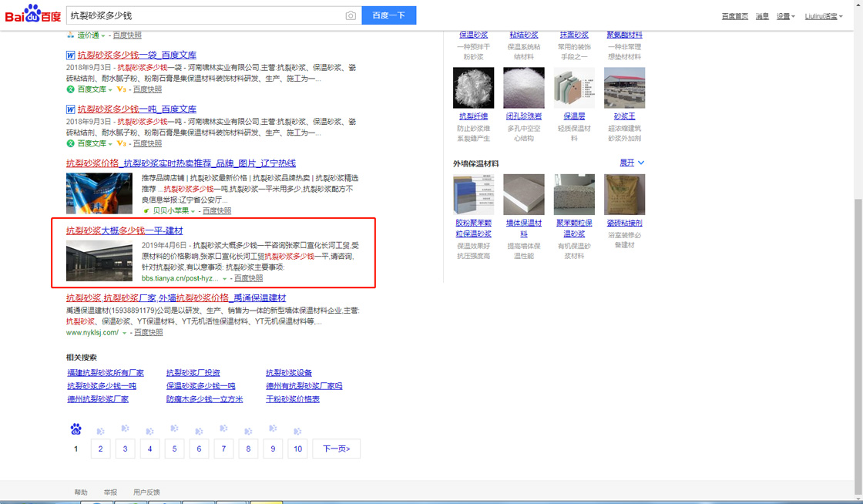Open related search 德州抗裂砂浆厂家
Screen dimensions: 863x504
(98, 399)
